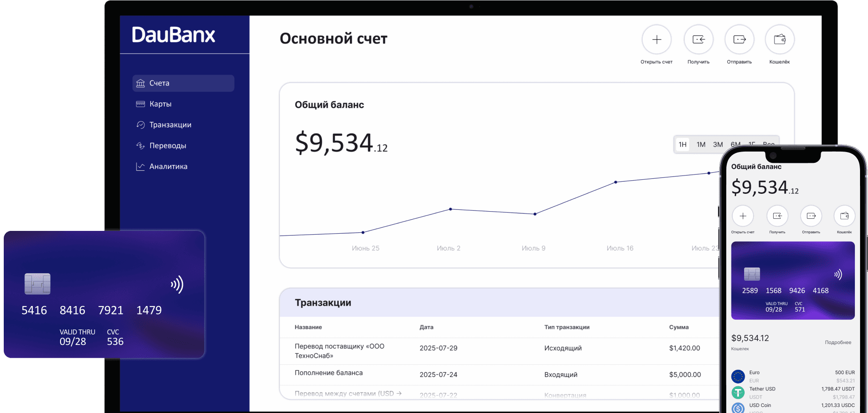
Task: Click the chart data point above Июль 16
Action: click(x=616, y=182)
